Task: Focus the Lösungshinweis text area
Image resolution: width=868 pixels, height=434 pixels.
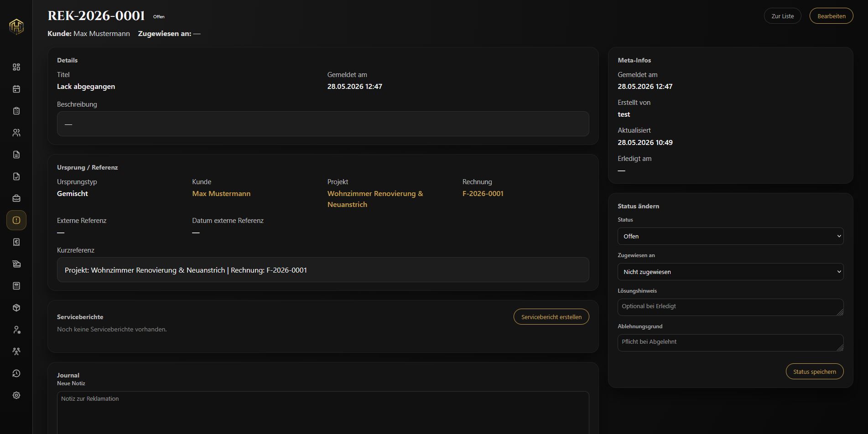Action: (x=730, y=307)
